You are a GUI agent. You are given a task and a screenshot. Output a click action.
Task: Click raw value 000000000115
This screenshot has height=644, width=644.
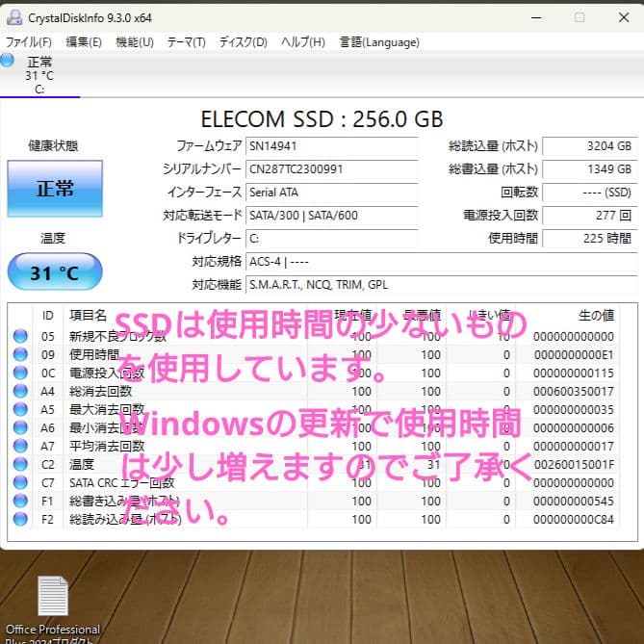574,373
